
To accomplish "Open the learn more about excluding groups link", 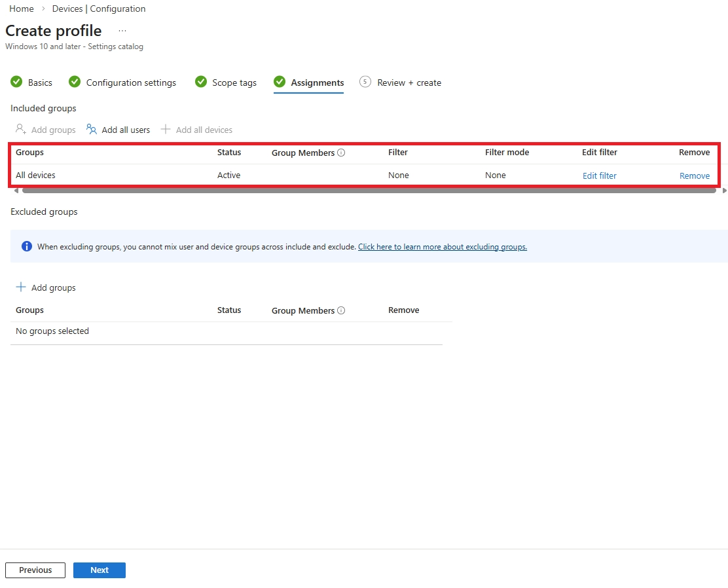I will 443,246.
